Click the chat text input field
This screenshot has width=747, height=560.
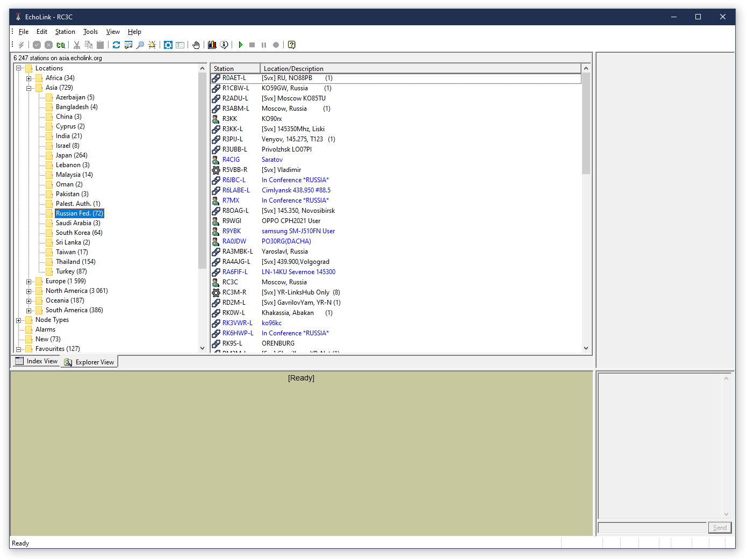[x=652, y=528]
